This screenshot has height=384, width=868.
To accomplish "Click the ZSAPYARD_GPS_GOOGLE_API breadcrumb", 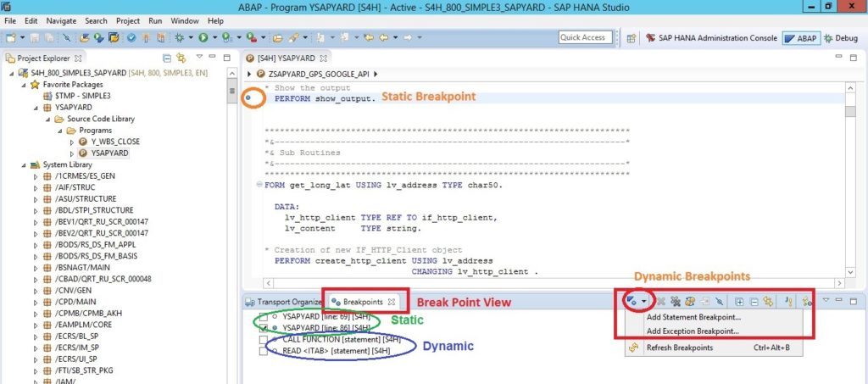I will click(319, 74).
